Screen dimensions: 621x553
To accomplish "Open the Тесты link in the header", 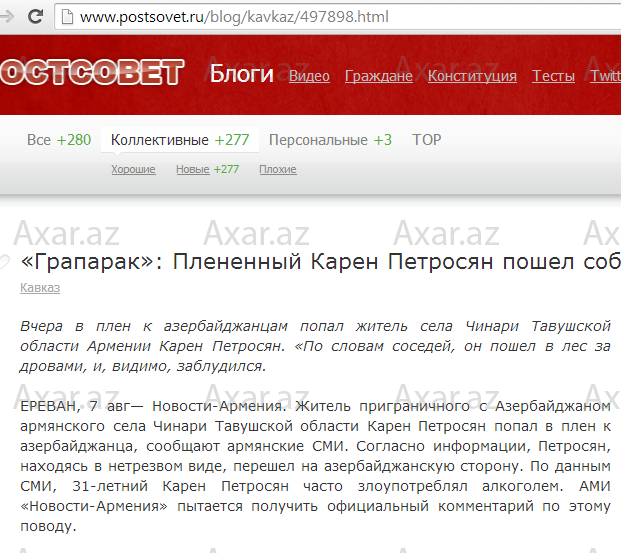I will pyautogui.click(x=553, y=76).
